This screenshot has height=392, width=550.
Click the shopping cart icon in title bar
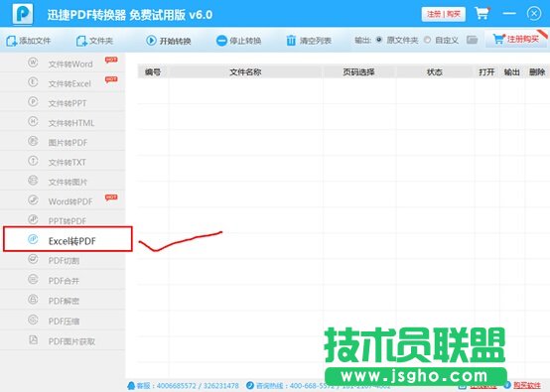[x=481, y=13]
